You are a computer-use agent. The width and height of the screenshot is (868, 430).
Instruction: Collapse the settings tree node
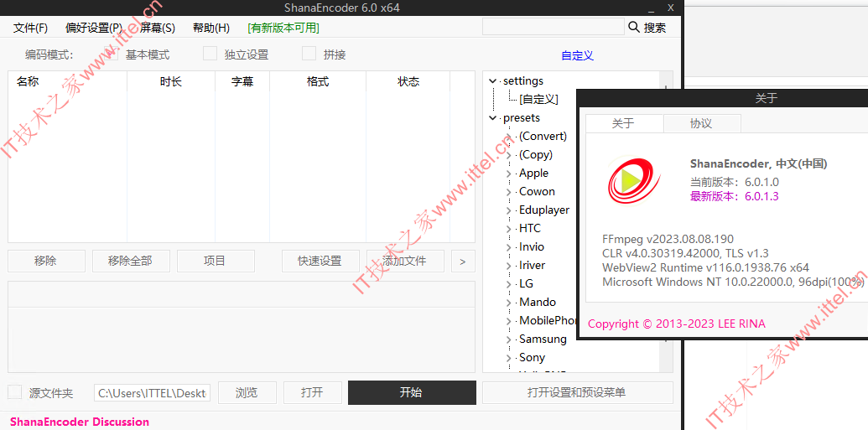tap(492, 81)
